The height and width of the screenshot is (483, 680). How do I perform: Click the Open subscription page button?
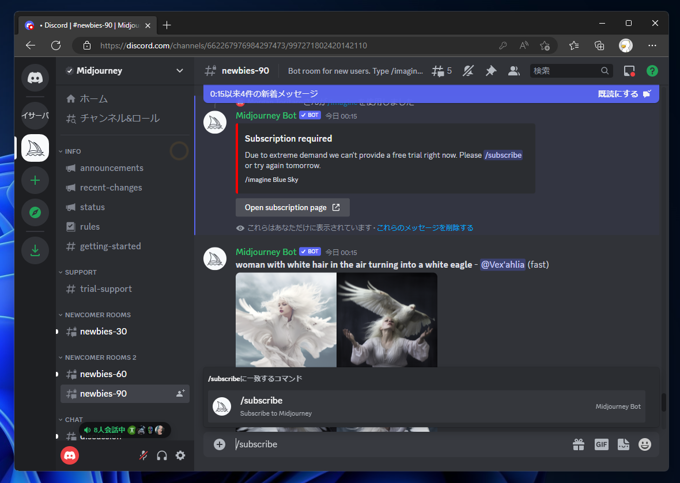pos(293,208)
